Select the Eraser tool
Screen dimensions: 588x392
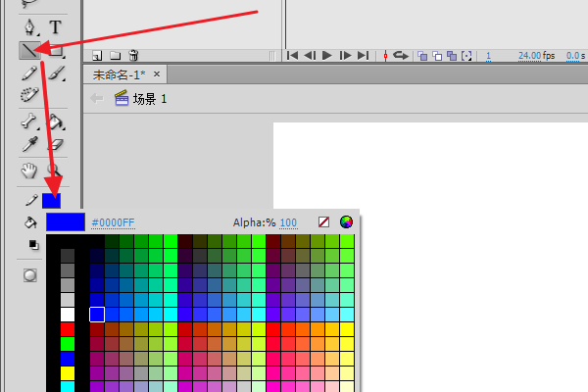56,144
